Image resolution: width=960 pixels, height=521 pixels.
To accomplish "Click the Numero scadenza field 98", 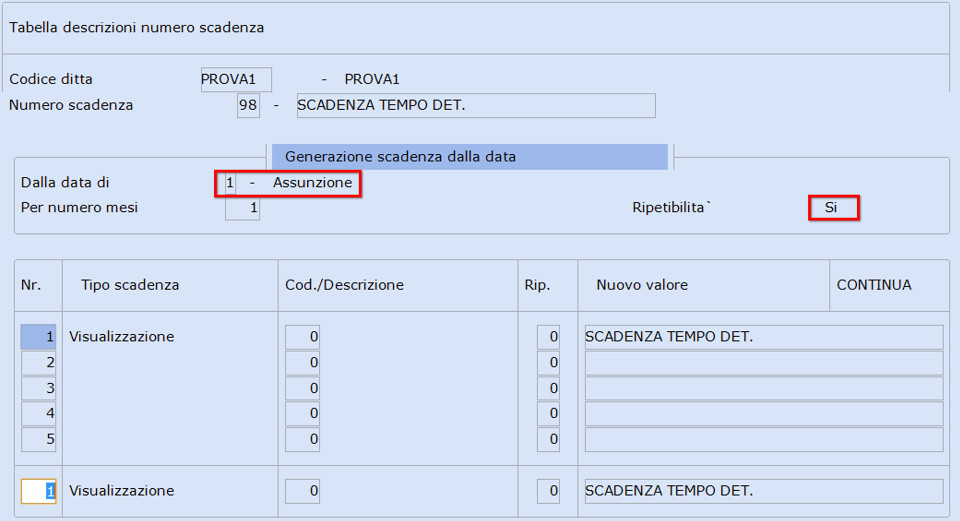I will click(248, 105).
